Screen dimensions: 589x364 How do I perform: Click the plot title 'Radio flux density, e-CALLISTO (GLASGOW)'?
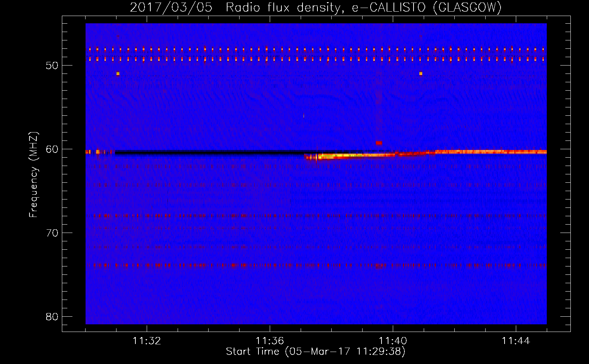click(x=363, y=7)
